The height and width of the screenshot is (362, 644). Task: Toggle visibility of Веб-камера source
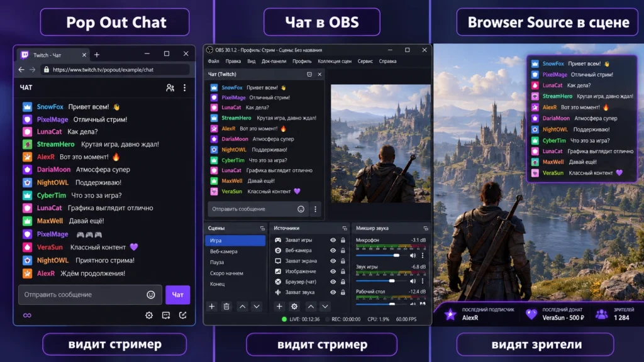click(x=333, y=250)
